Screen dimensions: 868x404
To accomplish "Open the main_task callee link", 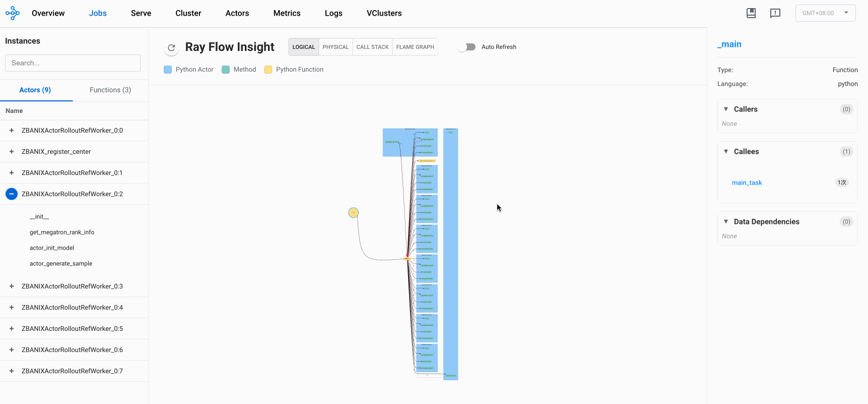I will pos(747,183).
